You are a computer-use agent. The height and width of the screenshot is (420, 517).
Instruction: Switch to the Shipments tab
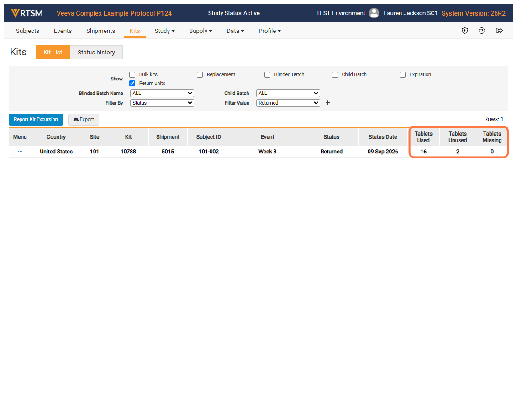[x=100, y=31]
